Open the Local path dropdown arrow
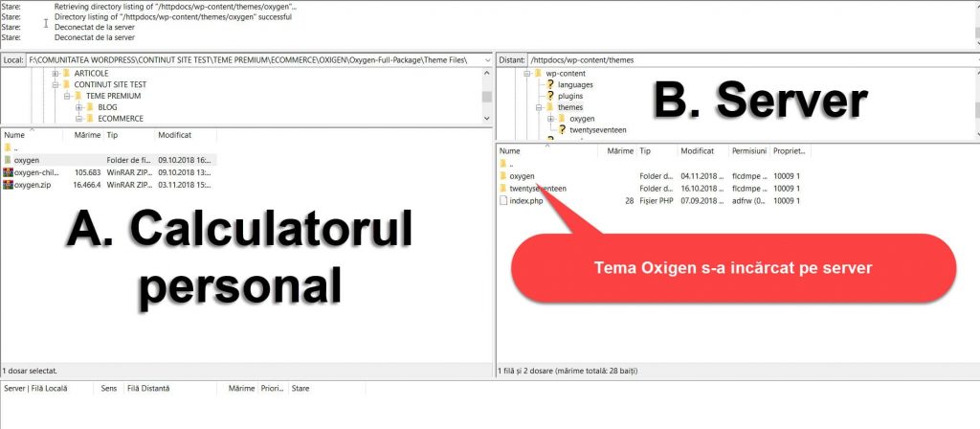Screen dimensions: 980x429 487,59
